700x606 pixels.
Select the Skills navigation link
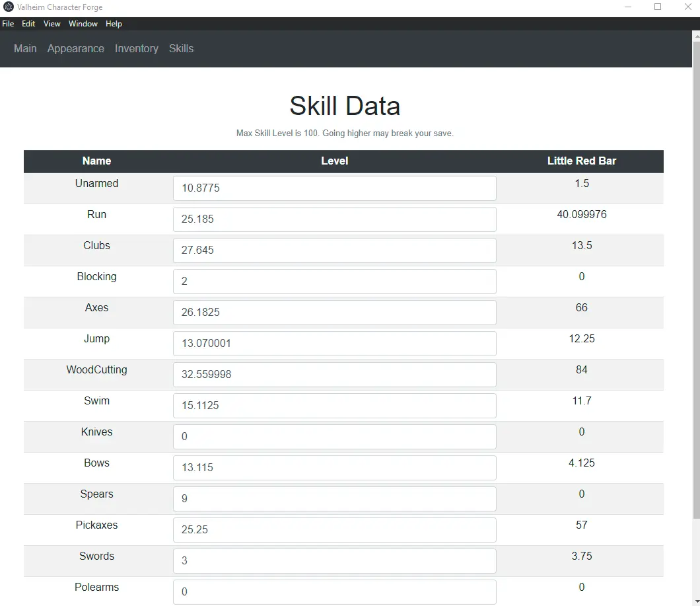click(181, 48)
